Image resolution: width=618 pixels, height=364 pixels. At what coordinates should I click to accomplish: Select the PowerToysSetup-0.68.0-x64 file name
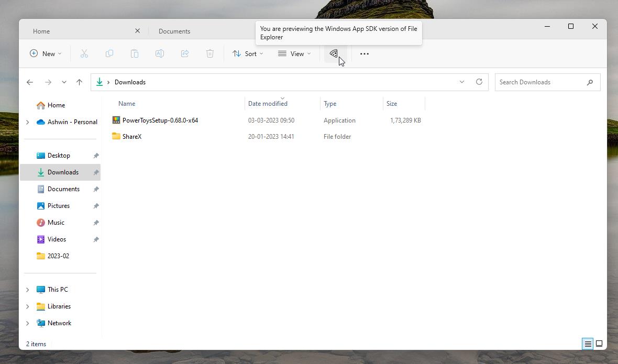pos(160,120)
